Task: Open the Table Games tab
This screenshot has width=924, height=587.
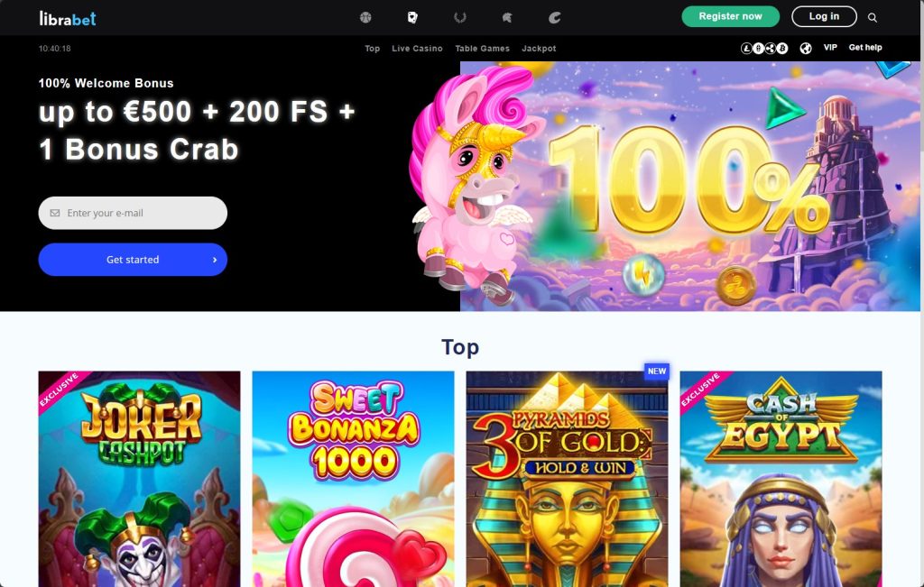Action: [482, 49]
